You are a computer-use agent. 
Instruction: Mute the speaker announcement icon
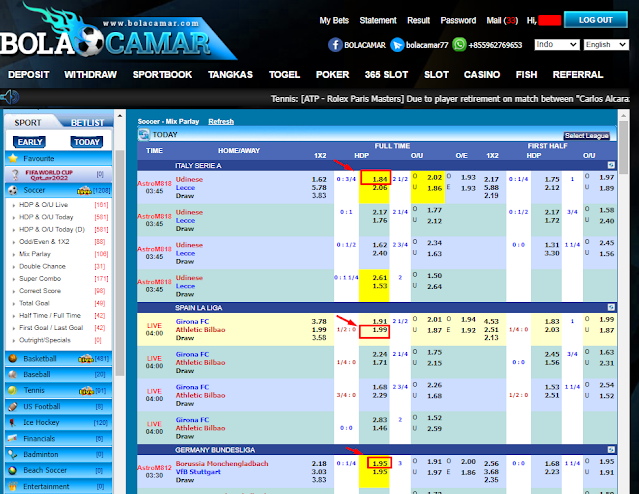[10, 97]
